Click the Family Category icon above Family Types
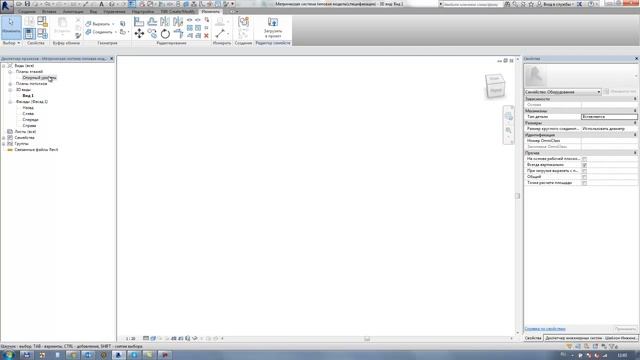The width and height of the screenshot is (640, 360). 42,21
